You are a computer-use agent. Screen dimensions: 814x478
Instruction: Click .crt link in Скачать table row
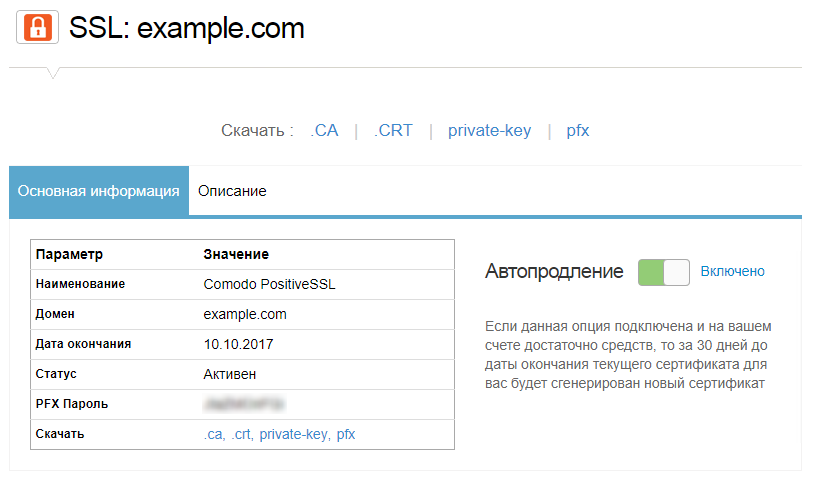coord(240,434)
